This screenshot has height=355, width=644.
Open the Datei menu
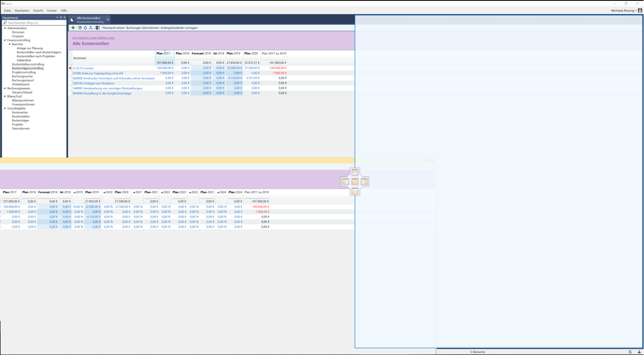pos(7,11)
